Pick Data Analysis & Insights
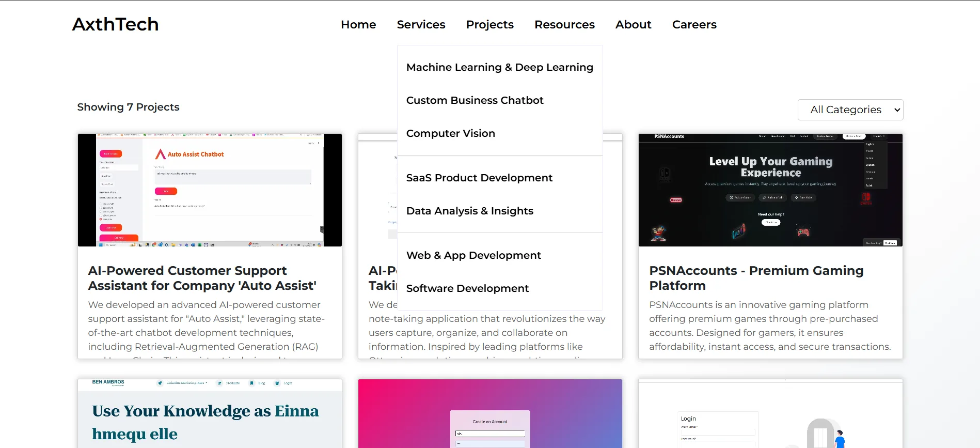Viewport: 980px width, 448px height. (x=469, y=211)
